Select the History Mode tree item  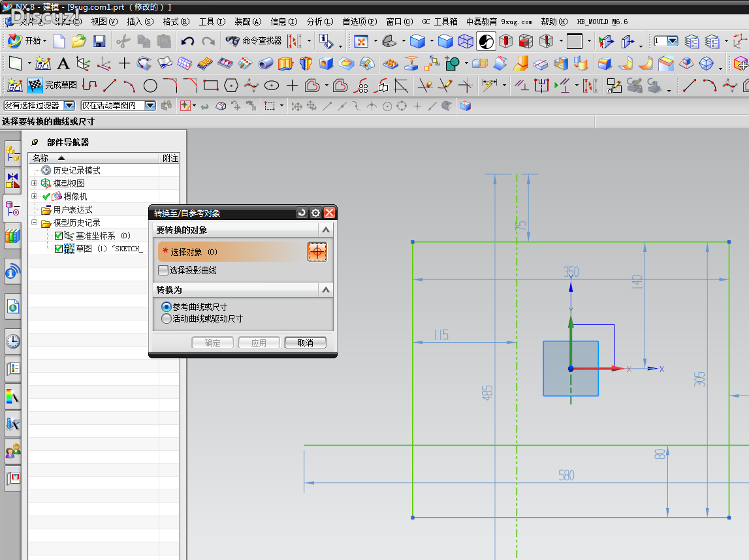click(76, 170)
